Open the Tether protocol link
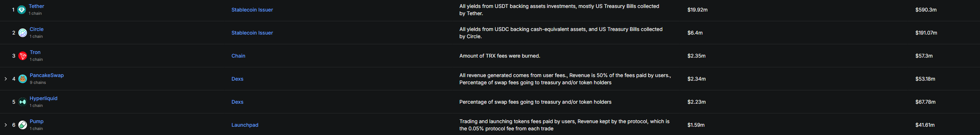 [x=37, y=6]
